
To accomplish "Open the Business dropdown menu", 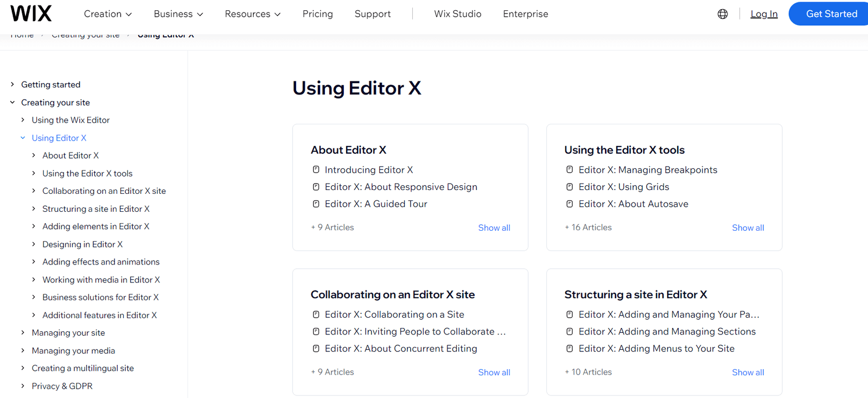I will (x=178, y=14).
